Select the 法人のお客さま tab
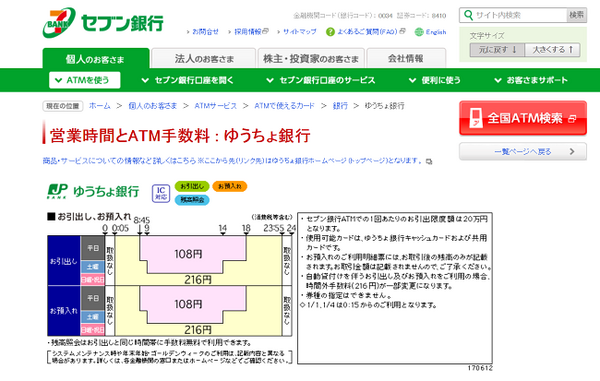600x381 pixels. (204, 59)
